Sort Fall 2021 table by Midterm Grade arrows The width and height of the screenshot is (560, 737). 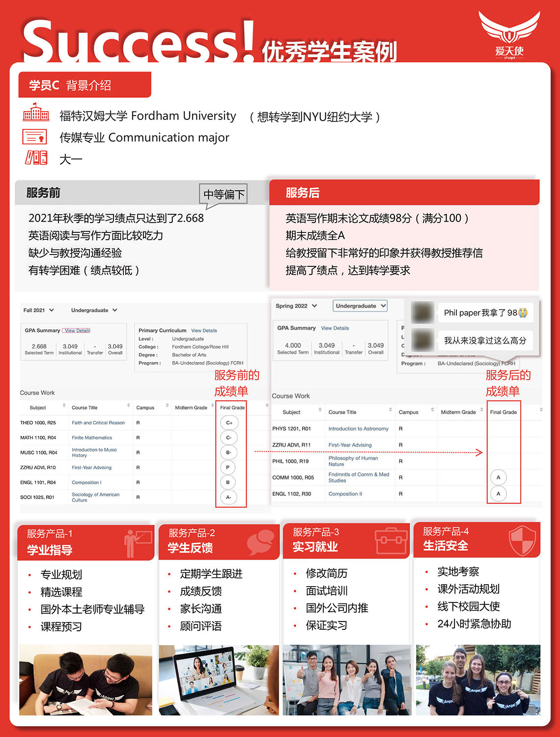pos(212,406)
